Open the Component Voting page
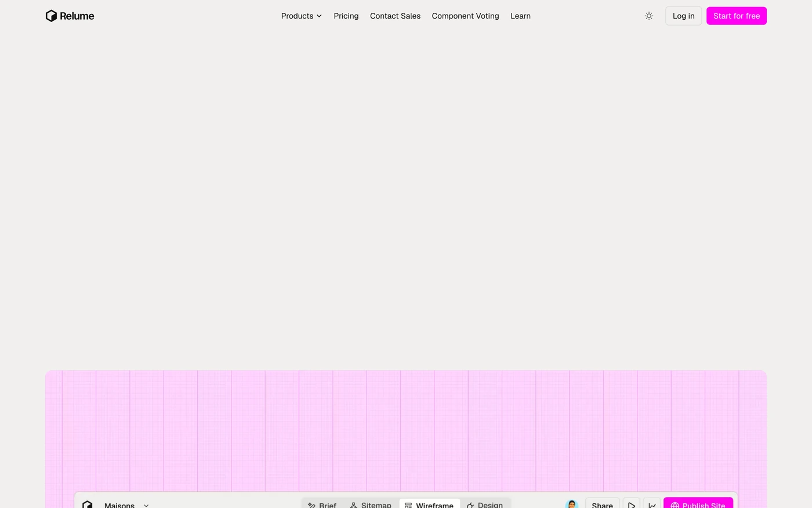Screen dimensions: 812x508 pos(465,16)
